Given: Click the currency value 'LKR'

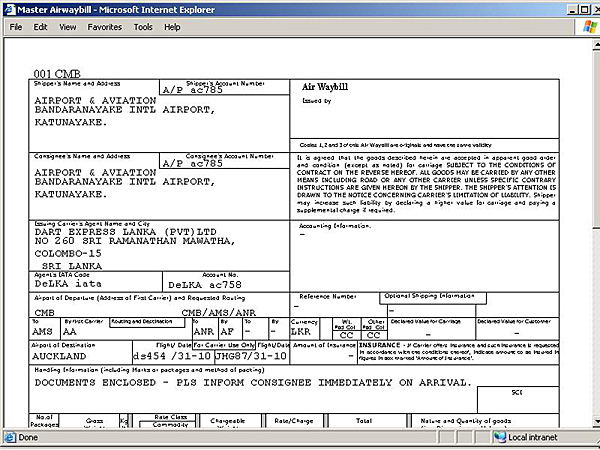Looking at the screenshot, I should click(301, 331).
